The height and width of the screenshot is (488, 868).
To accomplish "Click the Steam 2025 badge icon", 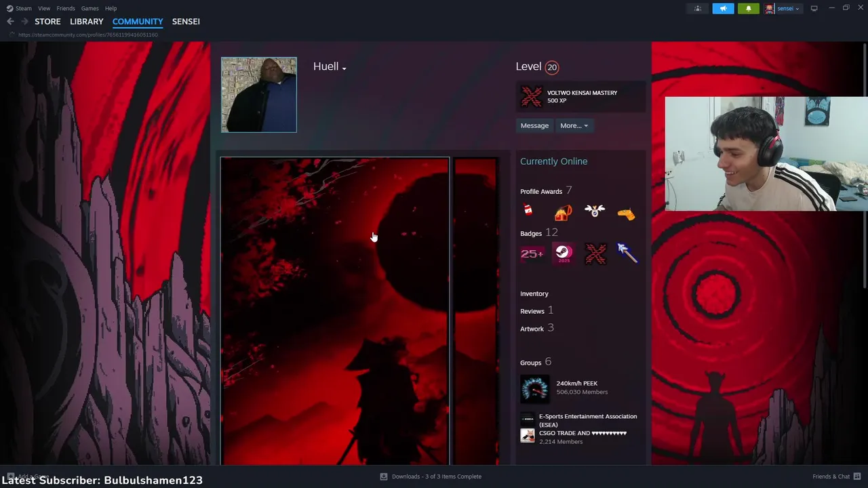I will click(563, 253).
